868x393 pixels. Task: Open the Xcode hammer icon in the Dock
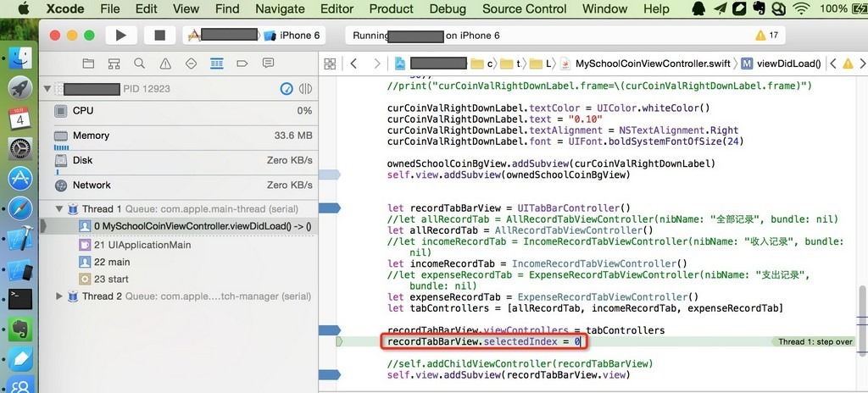pyautogui.click(x=20, y=239)
